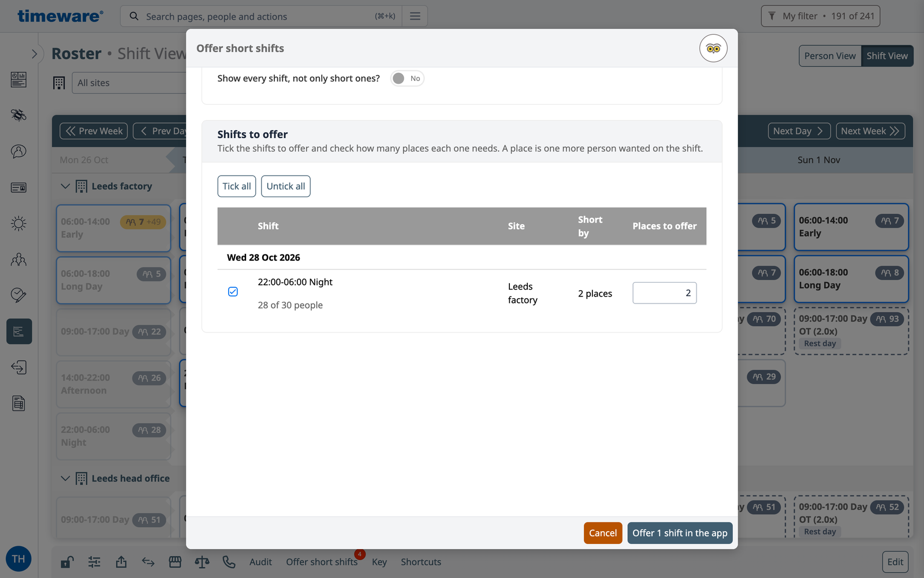
Task: Open Audit in bottom toolbar
Action: coord(260,562)
